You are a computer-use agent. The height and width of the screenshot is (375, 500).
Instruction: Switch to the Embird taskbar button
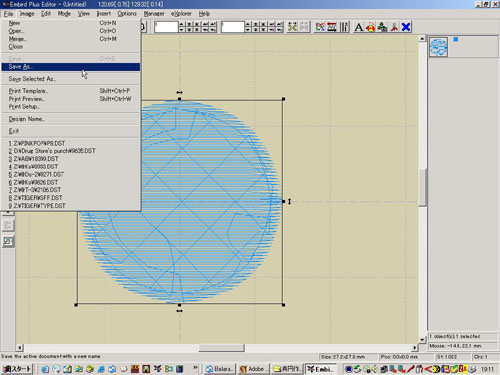321,369
